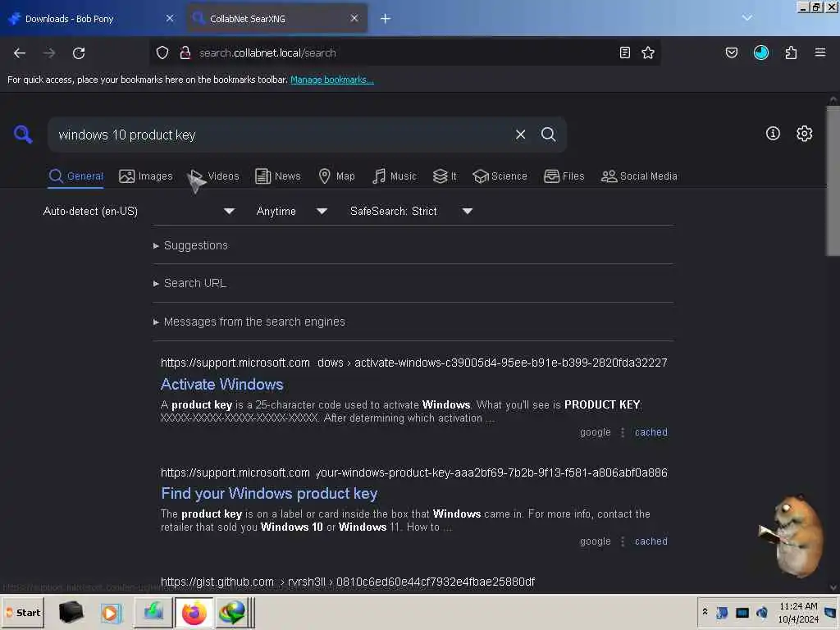The width and height of the screenshot is (840, 630).
Task: Open Find your Windows product key link
Action: 269,493
